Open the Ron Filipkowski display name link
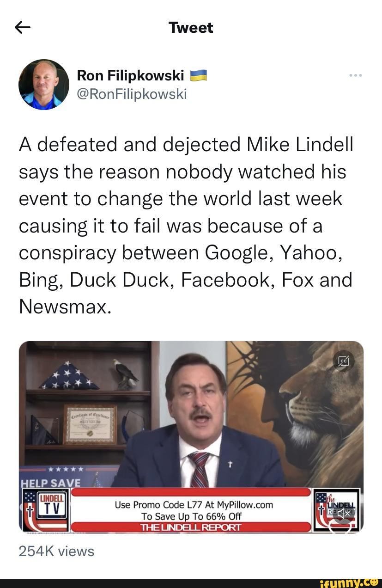Image resolution: width=382 pixels, height=588 pixels. pyautogui.click(x=130, y=75)
